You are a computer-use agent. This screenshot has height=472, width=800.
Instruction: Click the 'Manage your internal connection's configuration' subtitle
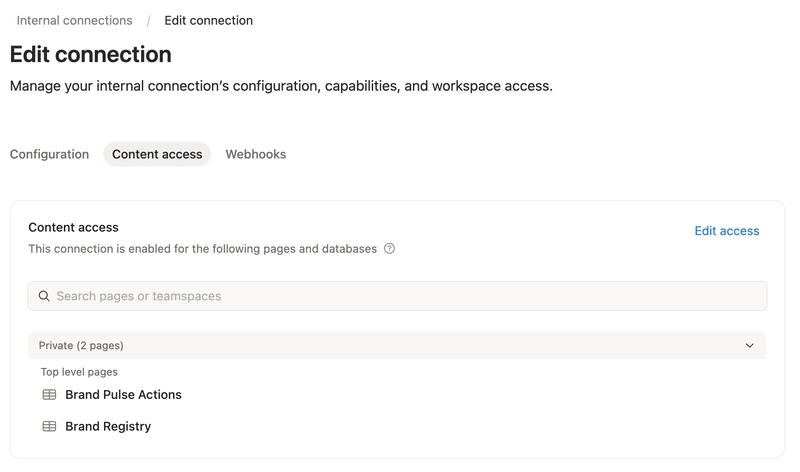coord(281,86)
